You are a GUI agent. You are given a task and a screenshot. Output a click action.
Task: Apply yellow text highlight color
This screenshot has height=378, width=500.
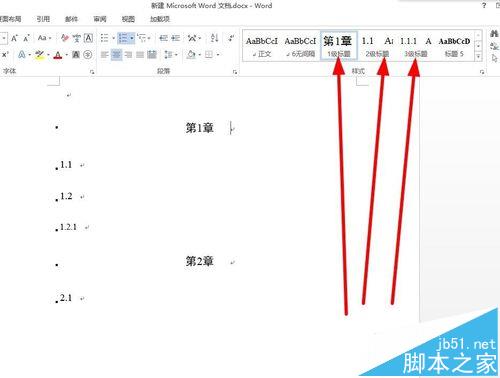(x=40, y=54)
